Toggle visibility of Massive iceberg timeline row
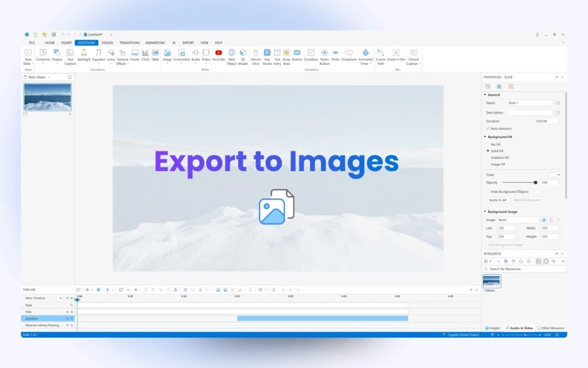Image resolution: width=588 pixels, height=368 pixels. click(68, 325)
